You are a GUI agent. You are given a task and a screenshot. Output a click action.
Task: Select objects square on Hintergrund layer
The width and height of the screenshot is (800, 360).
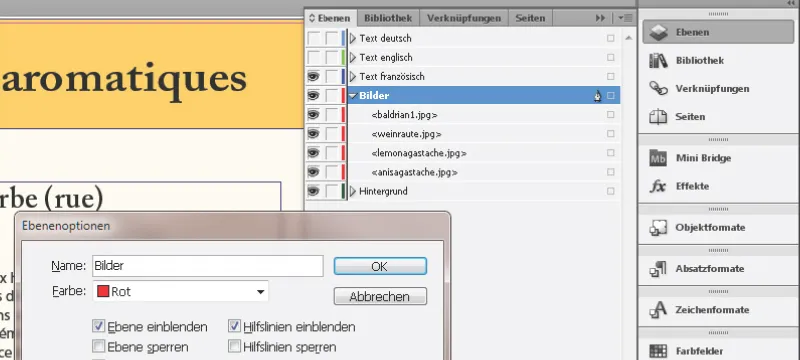coord(611,191)
